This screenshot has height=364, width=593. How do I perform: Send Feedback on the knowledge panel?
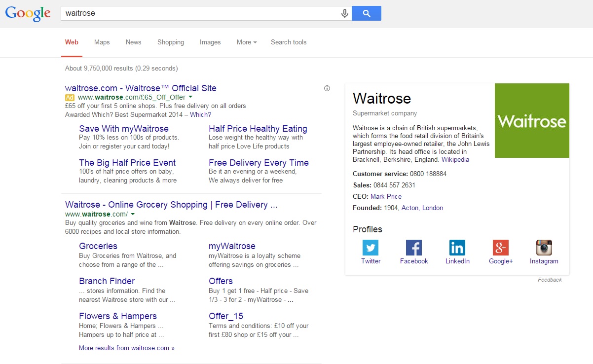click(550, 280)
